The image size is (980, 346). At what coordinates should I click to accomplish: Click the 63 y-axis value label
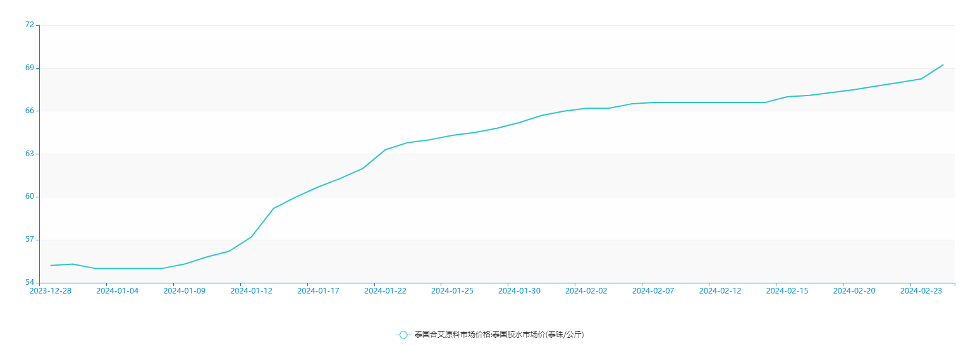pos(30,154)
